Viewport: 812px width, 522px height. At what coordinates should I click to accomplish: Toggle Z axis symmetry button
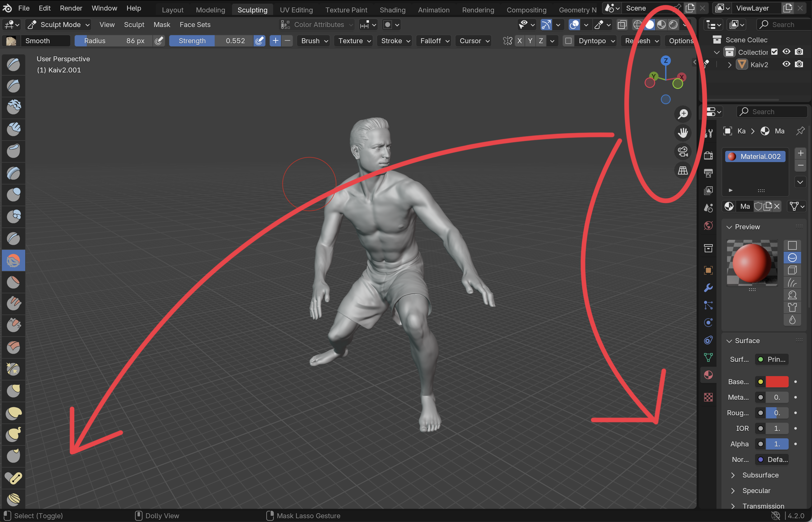541,41
